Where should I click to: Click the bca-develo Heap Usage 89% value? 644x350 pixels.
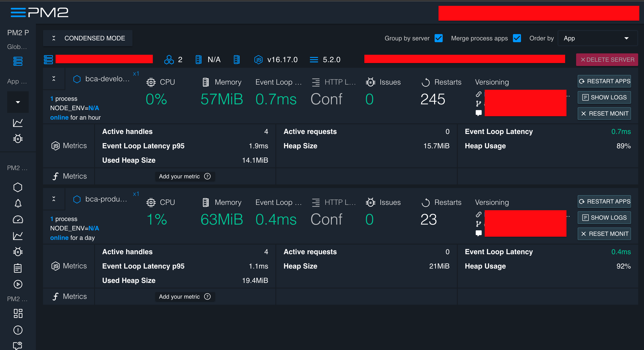(624, 146)
